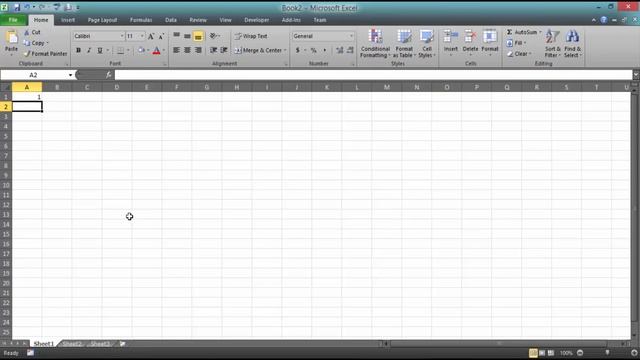Open AutoSum dropdown arrow

click(540, 32)
